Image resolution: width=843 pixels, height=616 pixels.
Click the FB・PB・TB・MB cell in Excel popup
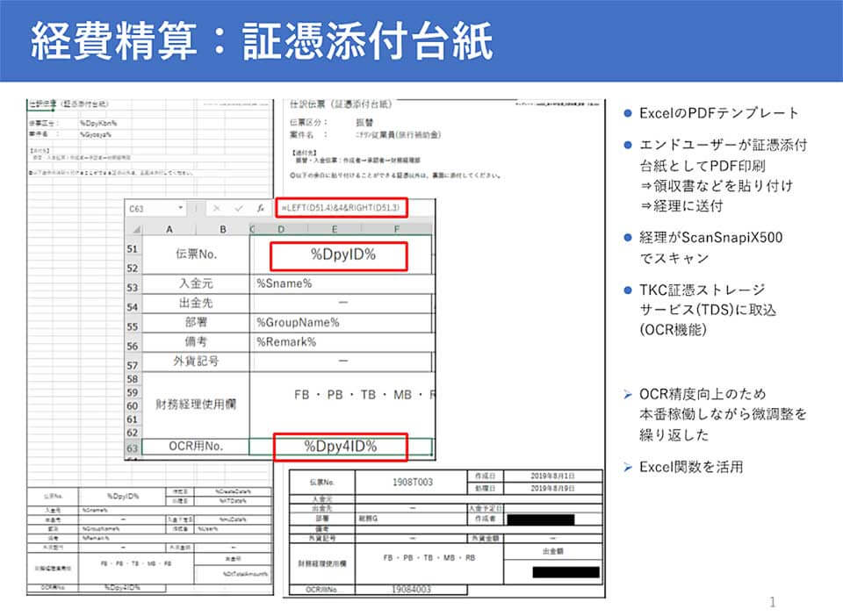(x=342, y=404)
